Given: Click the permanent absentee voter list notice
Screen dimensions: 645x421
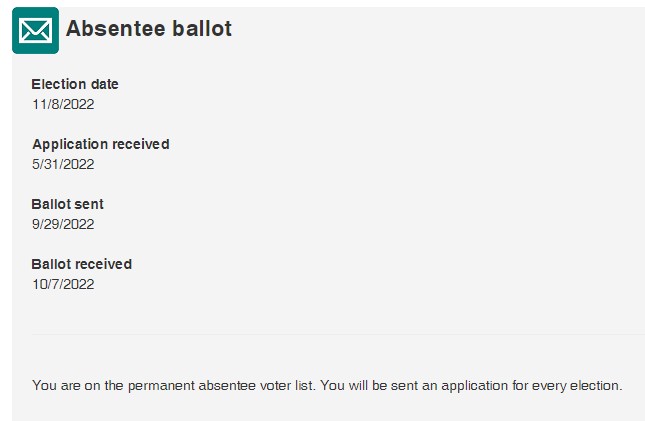Looking at the screenshot, I should 327,386.
